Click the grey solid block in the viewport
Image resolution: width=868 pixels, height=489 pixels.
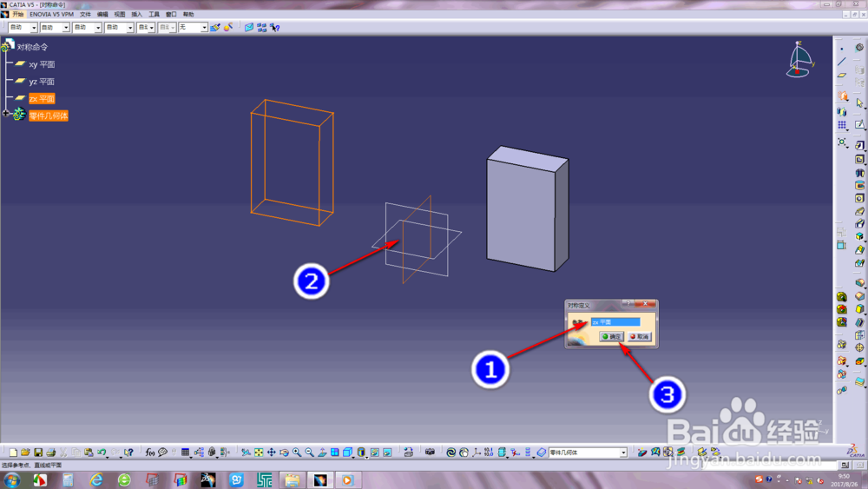pyautogui.click(x=527, y=208)
